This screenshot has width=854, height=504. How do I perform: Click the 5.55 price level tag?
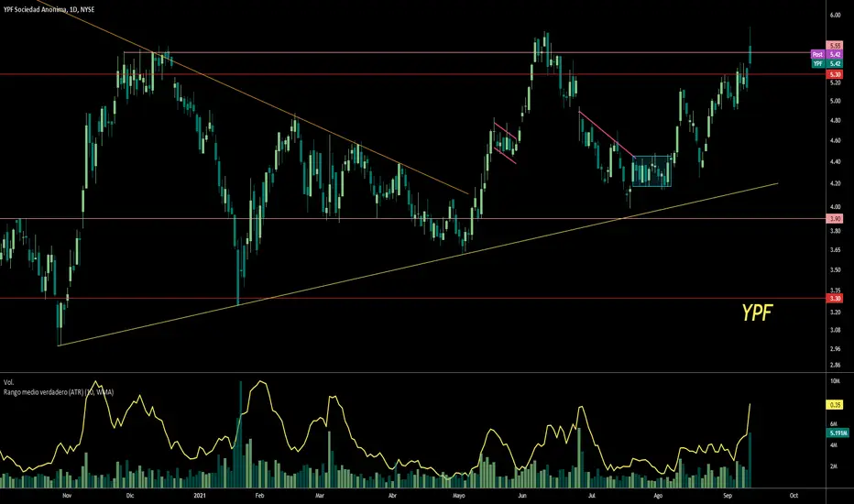click(x=835, y=45)
